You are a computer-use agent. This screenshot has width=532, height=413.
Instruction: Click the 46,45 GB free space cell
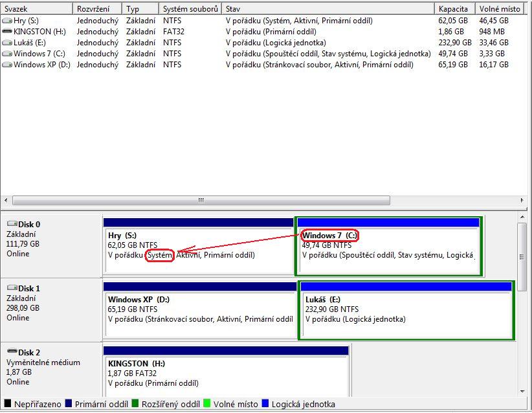coord(494,21)
